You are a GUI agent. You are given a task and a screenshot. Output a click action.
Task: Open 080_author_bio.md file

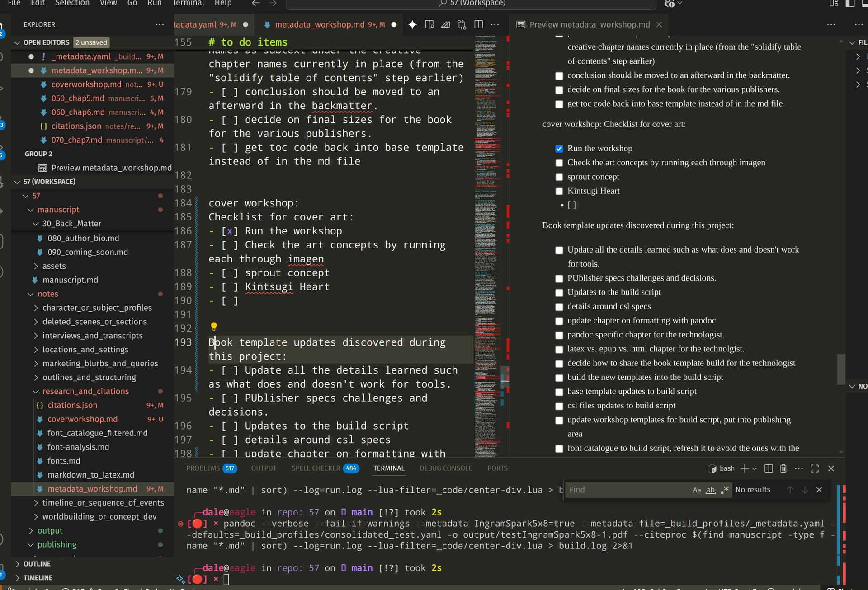(83, 238)
